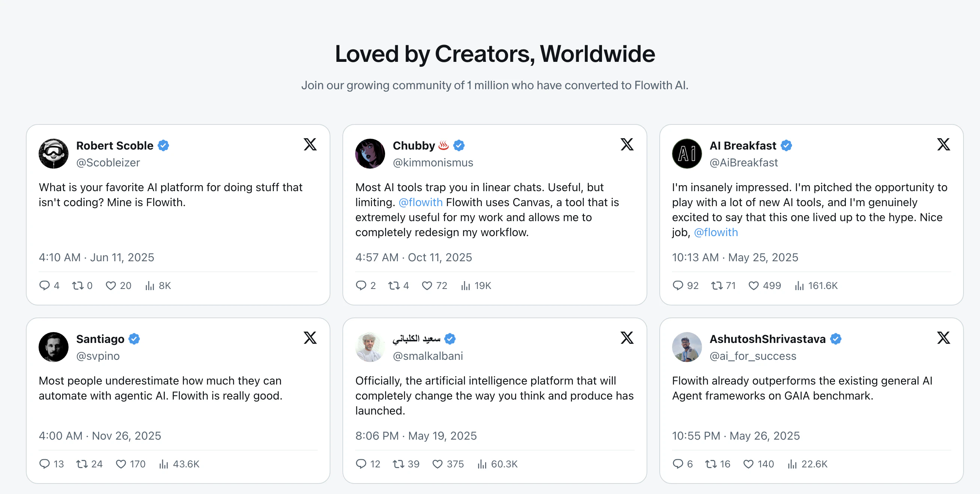Open the @Scobleizer handle link
This screenshot has height=494, width=980.
click(108, 163)
